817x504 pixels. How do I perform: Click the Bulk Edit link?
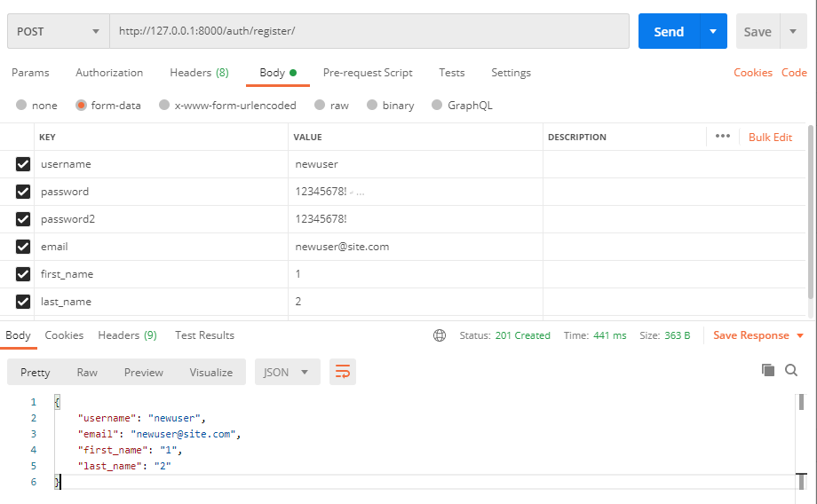point(770,137)
